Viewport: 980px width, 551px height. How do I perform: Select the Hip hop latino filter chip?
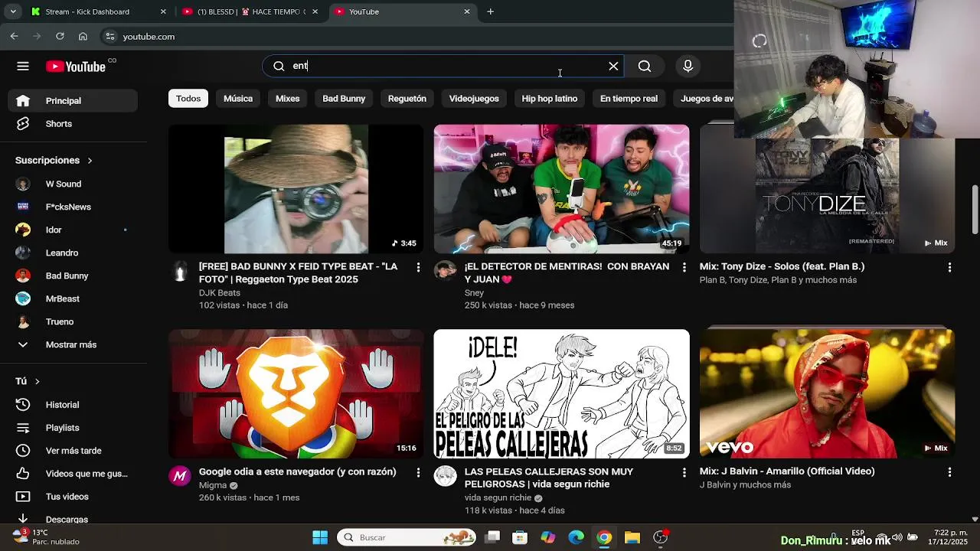point(550,98)
